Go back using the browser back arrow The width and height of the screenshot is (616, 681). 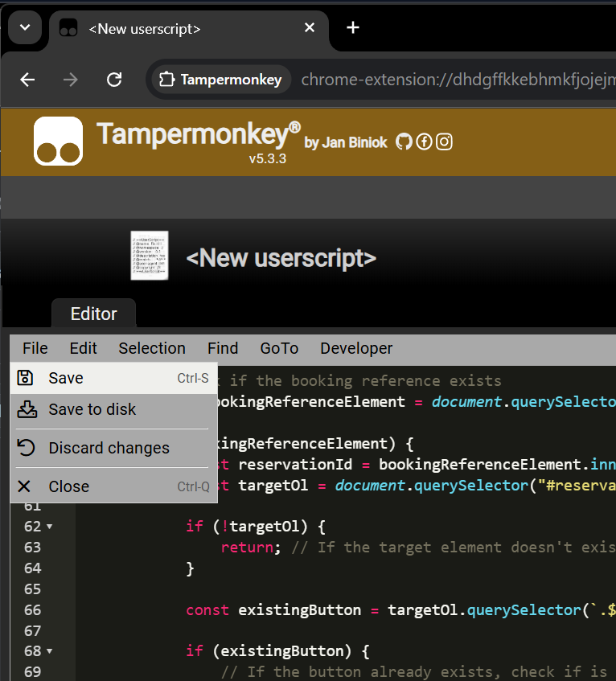28,80
